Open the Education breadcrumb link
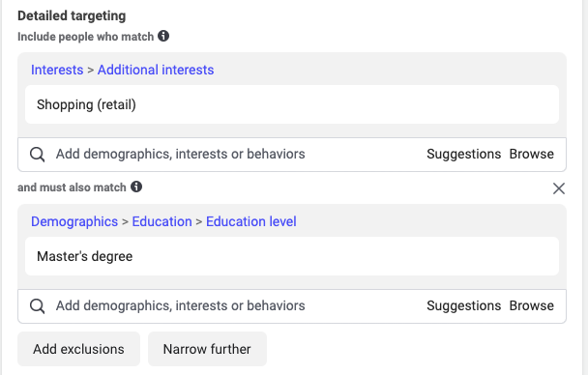The width and height of the screenshot is (588, 375). pos(162,221)
